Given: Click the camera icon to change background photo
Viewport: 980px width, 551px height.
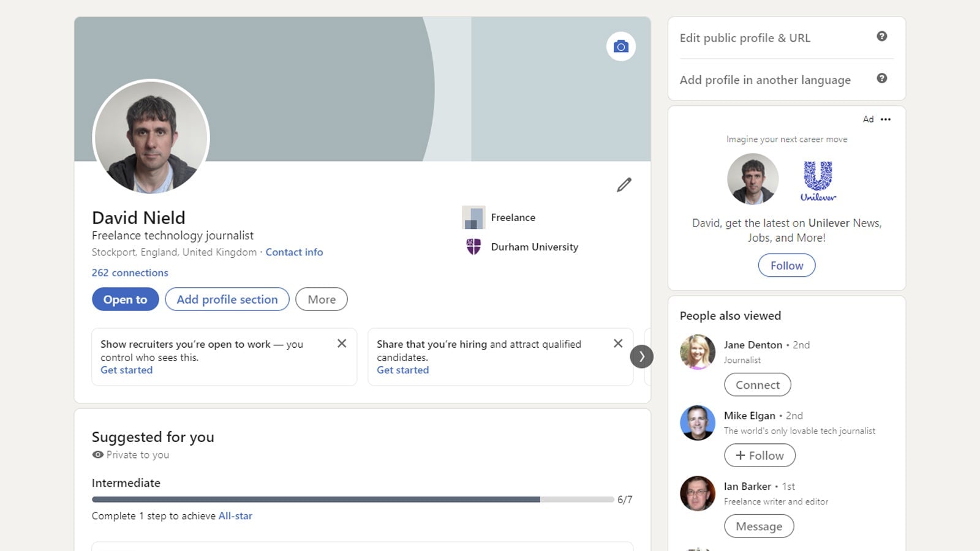Looking at the screenshot, I should pyautogui.click(x=621, y=46).
